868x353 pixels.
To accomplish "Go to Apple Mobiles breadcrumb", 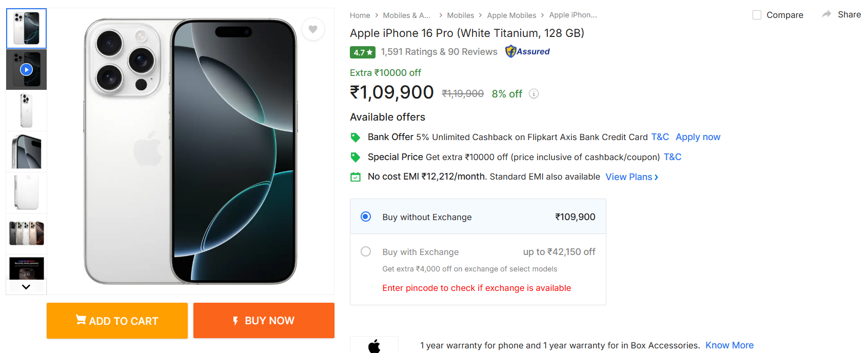I will point(511,15).
